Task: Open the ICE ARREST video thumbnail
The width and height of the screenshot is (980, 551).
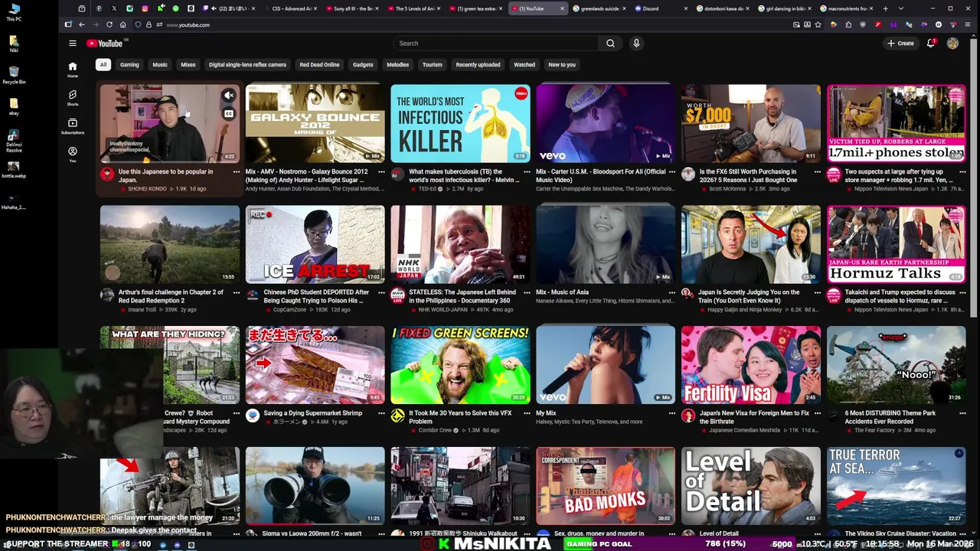Action: coord(315,243)
